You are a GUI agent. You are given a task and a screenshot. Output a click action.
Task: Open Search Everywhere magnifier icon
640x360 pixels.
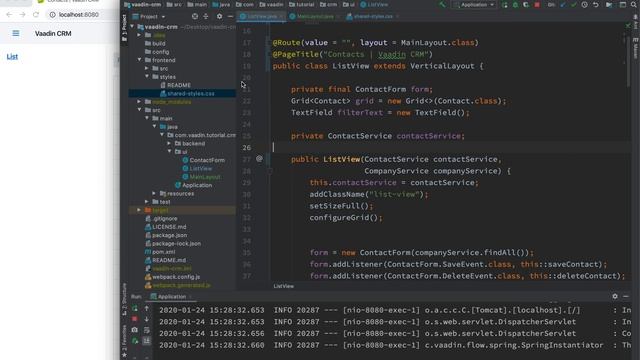pos(633,5)
